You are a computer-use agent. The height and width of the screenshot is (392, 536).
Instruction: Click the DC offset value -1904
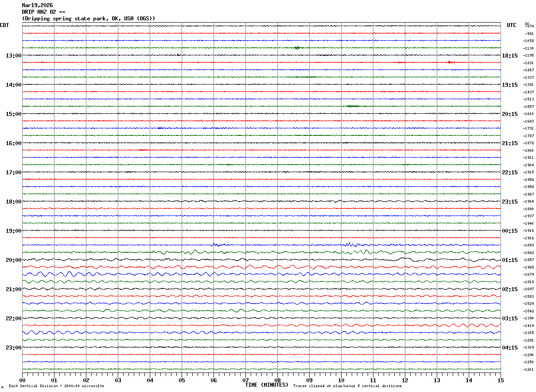pyautogui.click(x=529, y=165)
